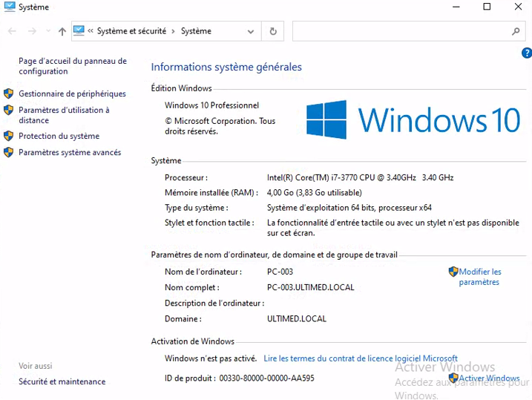Minimize the Système window
The width and height of the screenshot is (532, 400).
point(456,7)
